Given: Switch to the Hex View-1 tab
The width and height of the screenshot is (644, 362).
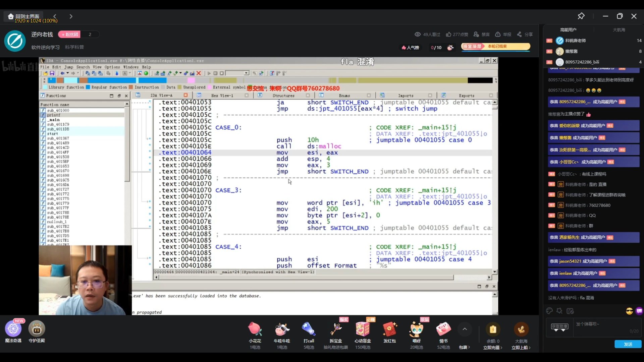Looking at the screenshot, I should [222, 96].
